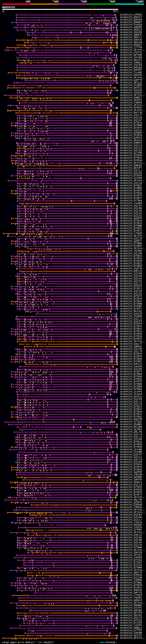Select the UniRef100_A7T6H4 label
146x644 pixels.
[131, 201]
